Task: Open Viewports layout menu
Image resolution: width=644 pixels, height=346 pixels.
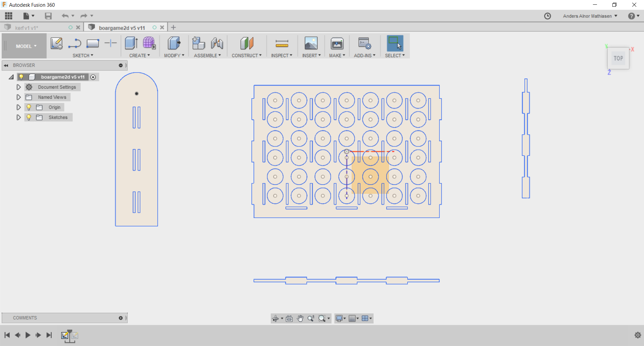Action: click(365, 318)
